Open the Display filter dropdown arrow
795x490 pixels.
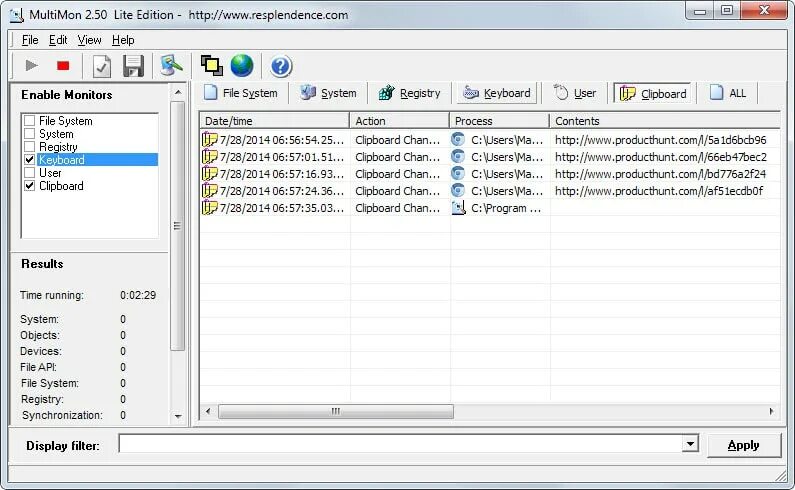(x=690, y=444)
